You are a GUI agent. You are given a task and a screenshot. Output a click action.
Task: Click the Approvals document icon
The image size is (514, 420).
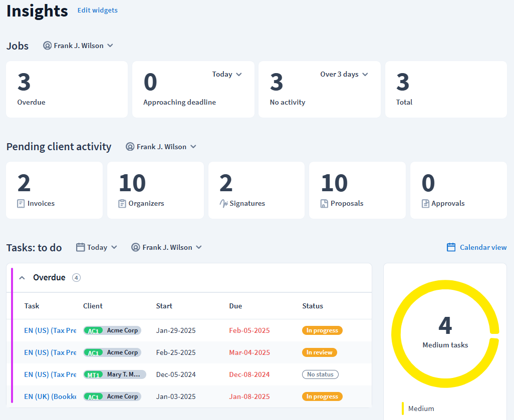pyautogui.click(x=425, y=204)
